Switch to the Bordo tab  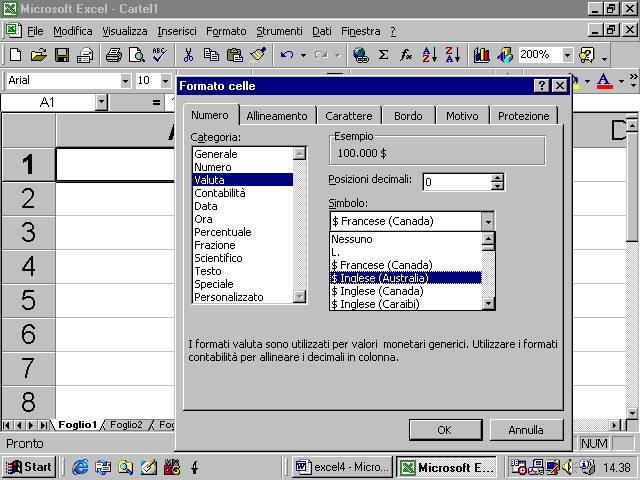tap(408, 116)
